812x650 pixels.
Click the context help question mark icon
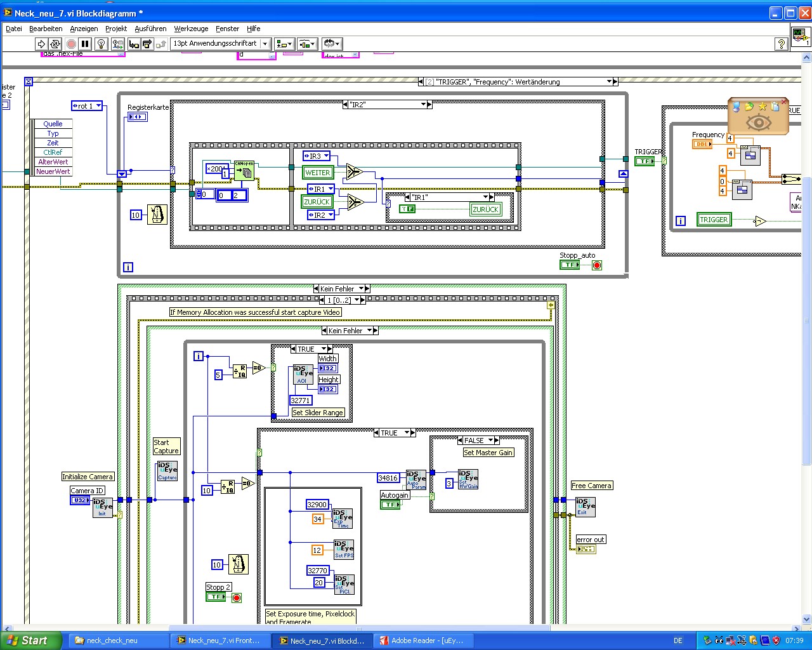click(x=782, y=44)
